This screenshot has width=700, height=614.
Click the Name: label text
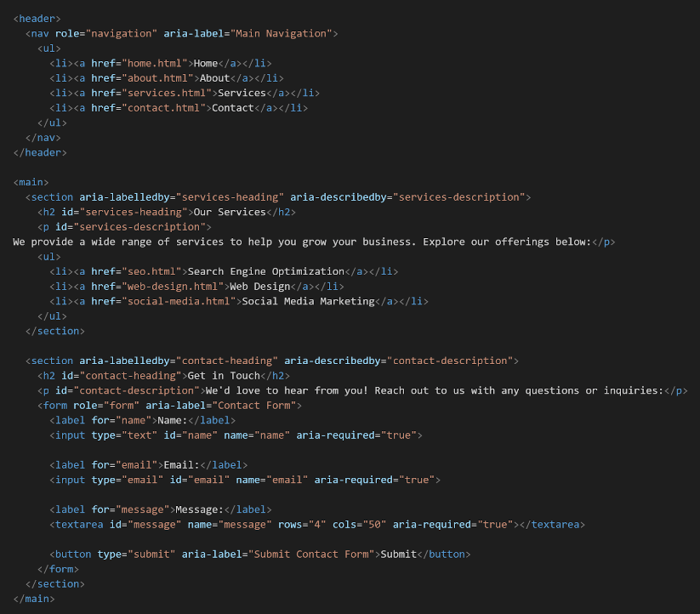(173, 420)
